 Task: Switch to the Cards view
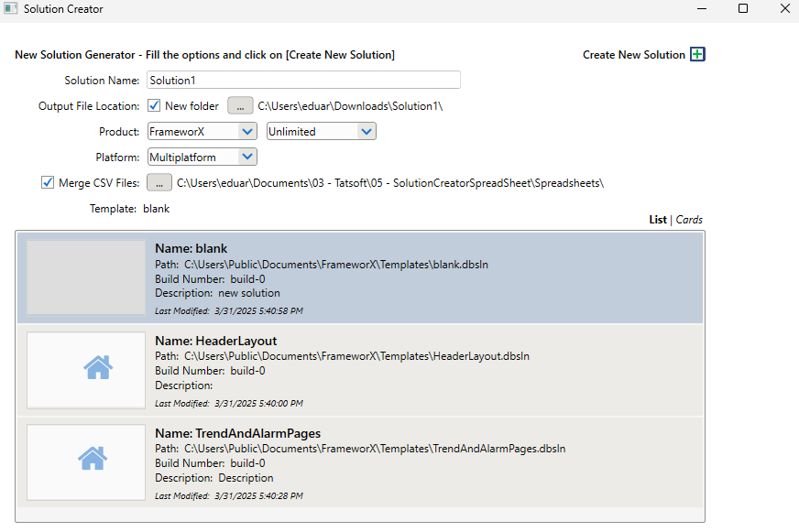point(689,220)
